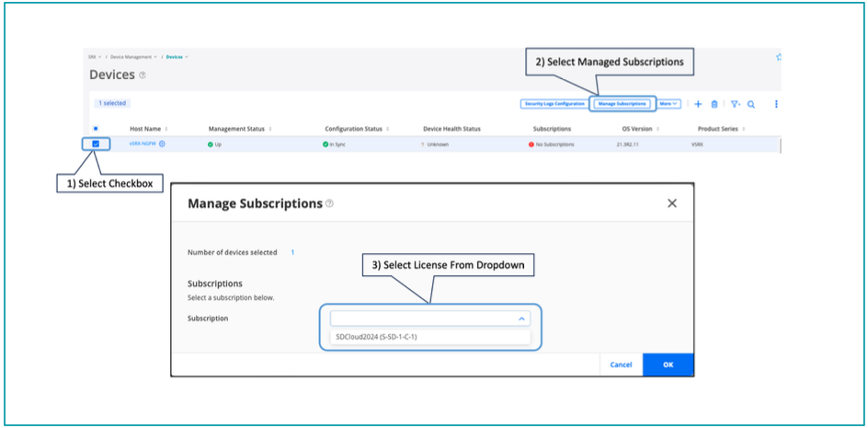Expand the More dropdown button
Viewport: 868px width, 428px height.
point(669,104)
